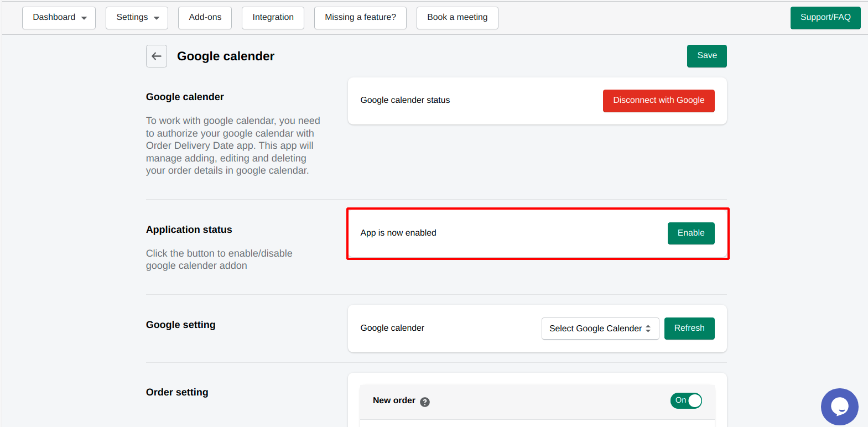Image resolution: width=868 pixels, height=427 pixels.
Task: Click the Enable button for application status
Action: pos(691,233)
